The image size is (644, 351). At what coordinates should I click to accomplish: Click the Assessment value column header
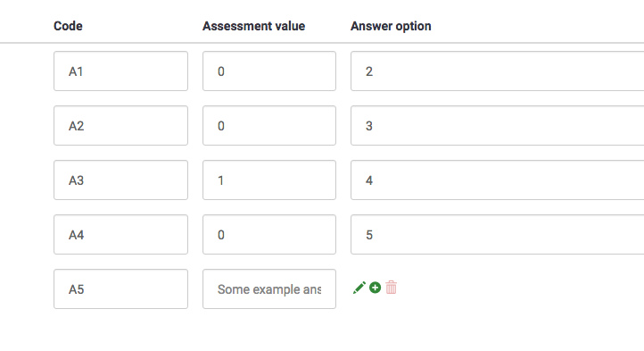254,26
